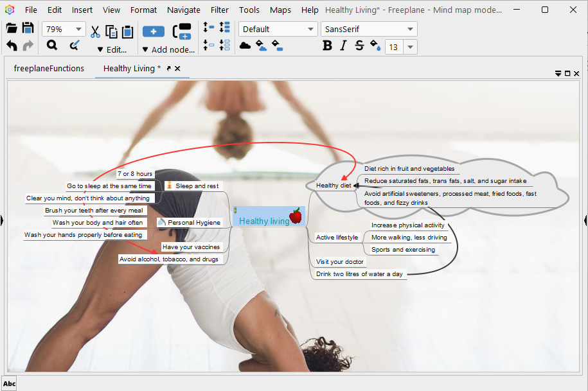Image resolution: width=588 pixels, height=391 pixels.
Task: Save the map with floppy disk icon
Action: pos(28,28)
